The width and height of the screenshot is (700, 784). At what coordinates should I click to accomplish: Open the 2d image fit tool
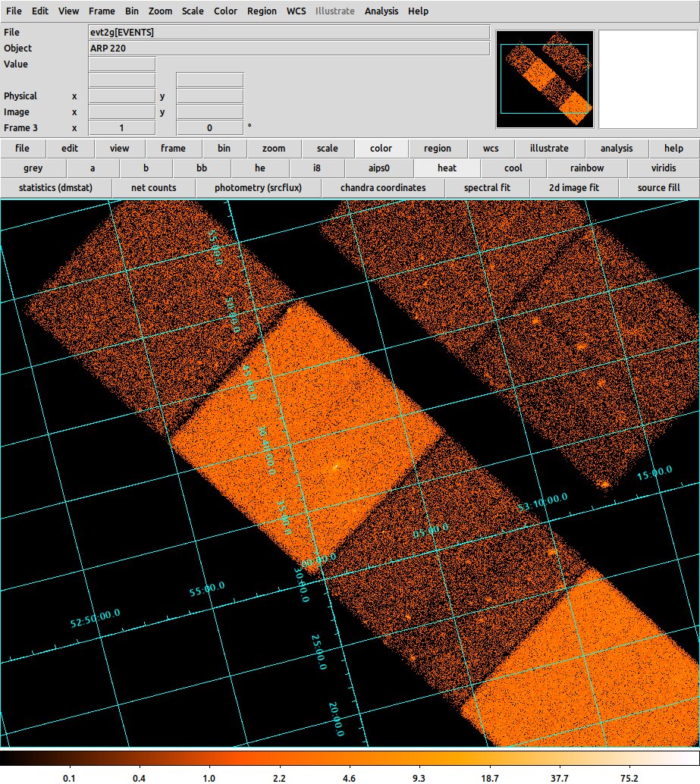(573, 188)
